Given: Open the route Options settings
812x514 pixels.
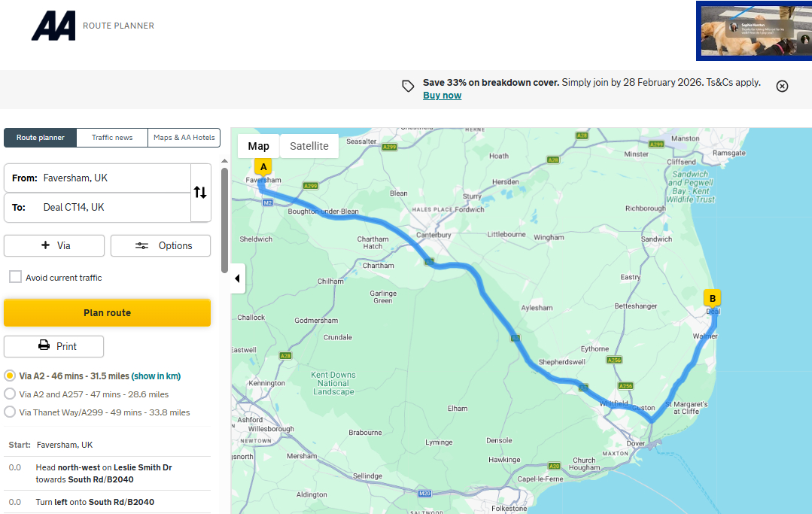Looking at the screenshot, I should tap(160, 245).
